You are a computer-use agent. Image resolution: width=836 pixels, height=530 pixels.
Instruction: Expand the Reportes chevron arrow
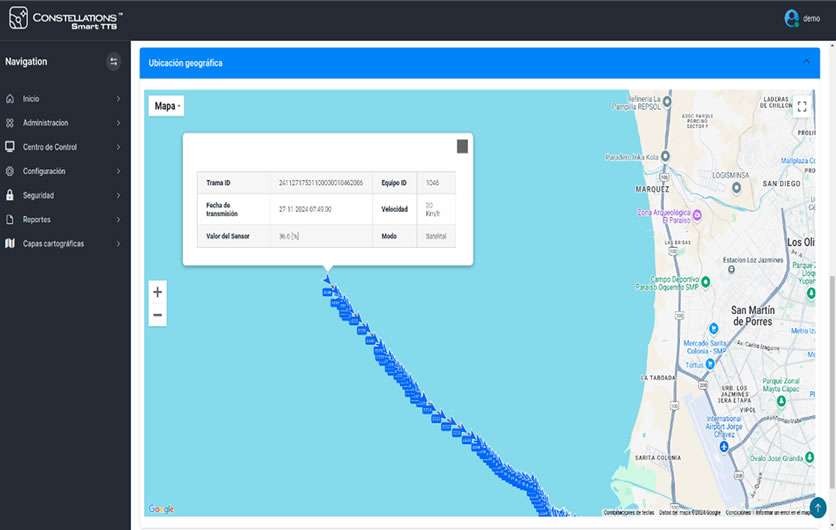pyautogui.click(x=118, y=219)
